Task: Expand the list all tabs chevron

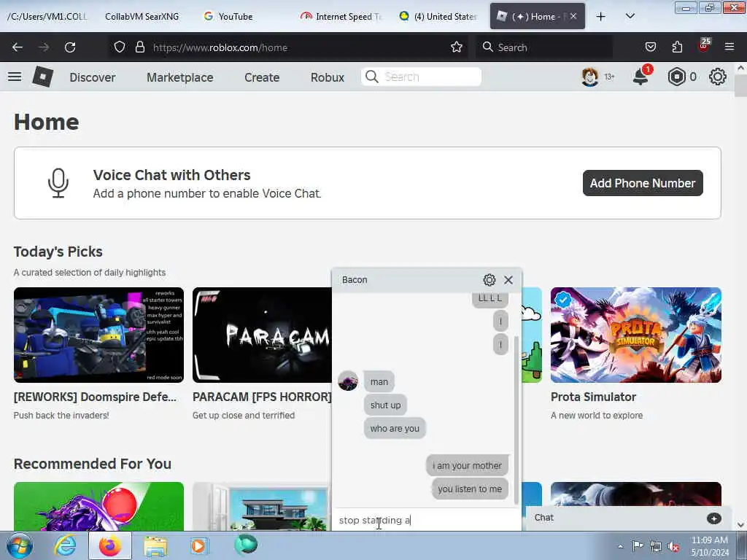Action: click(x=630, y=16)
